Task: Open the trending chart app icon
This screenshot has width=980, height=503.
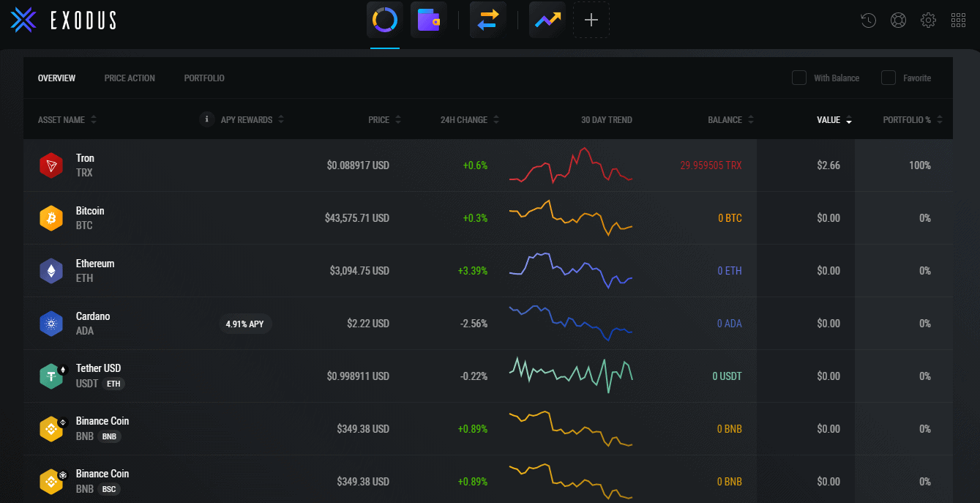Action: click(x=547, y=21)
